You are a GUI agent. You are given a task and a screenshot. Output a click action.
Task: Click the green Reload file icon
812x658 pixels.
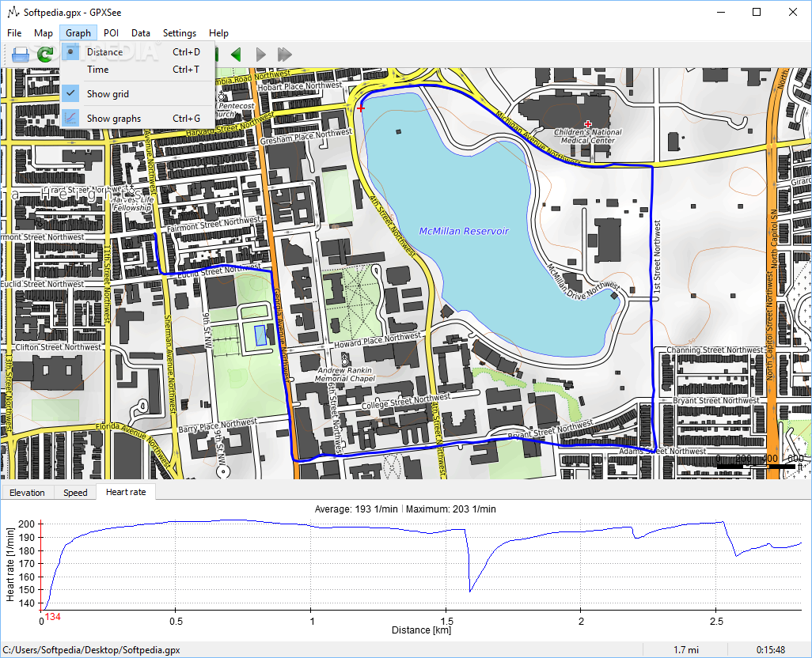(46, 55)
